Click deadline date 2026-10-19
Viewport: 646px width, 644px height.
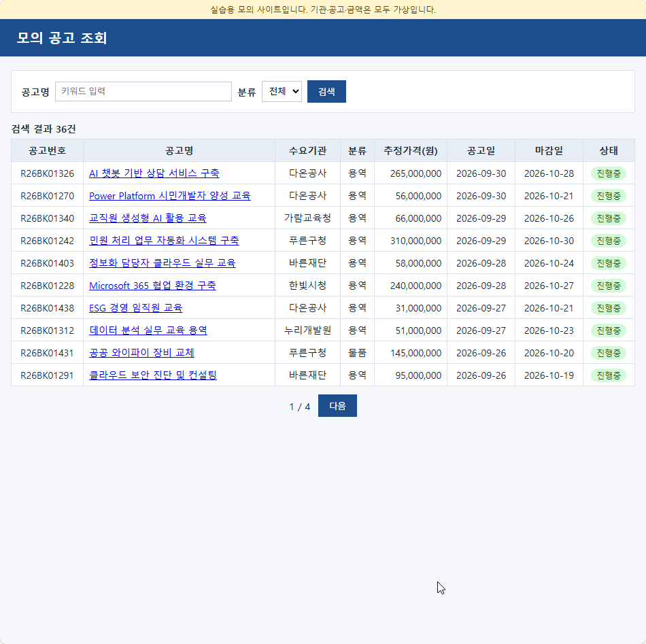click(549, 375)
